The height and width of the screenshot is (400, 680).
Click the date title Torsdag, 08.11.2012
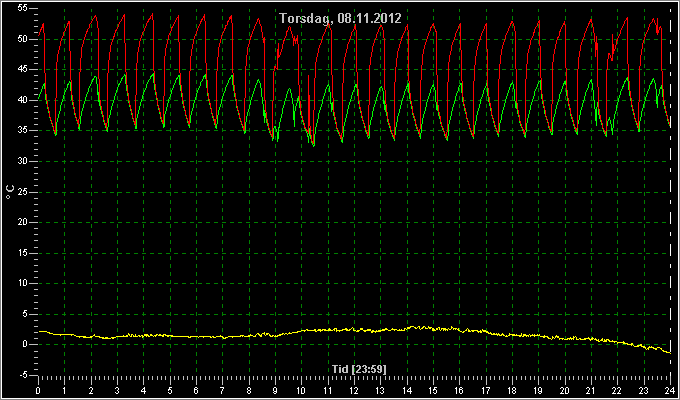click(x=340, y=19)
